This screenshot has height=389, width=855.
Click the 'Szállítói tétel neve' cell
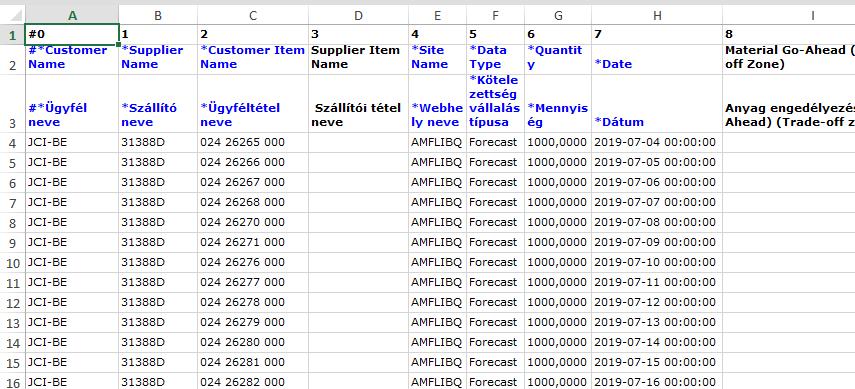pos(358,104)
